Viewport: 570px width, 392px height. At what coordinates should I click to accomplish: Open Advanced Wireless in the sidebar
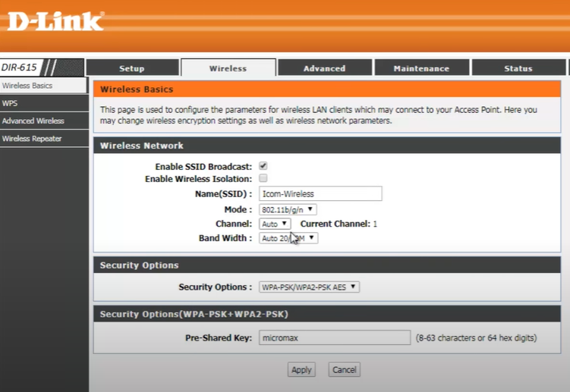point(33,121)
